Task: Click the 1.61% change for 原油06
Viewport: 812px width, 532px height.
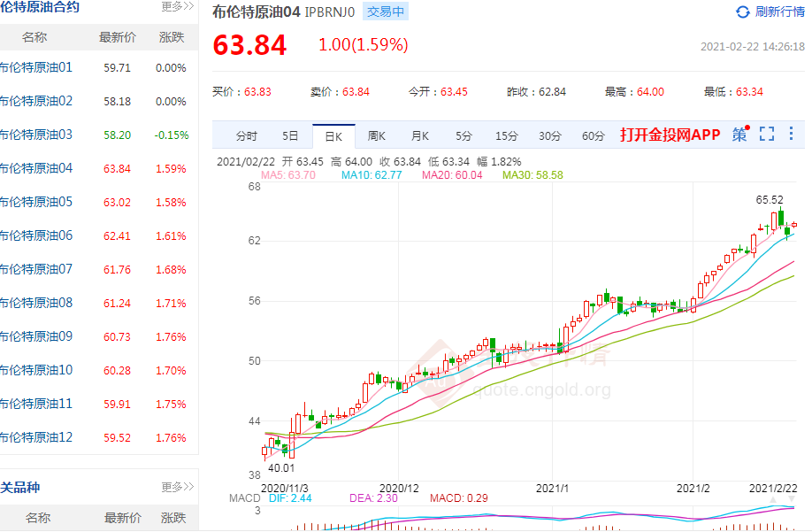Action: pos(171,236)
